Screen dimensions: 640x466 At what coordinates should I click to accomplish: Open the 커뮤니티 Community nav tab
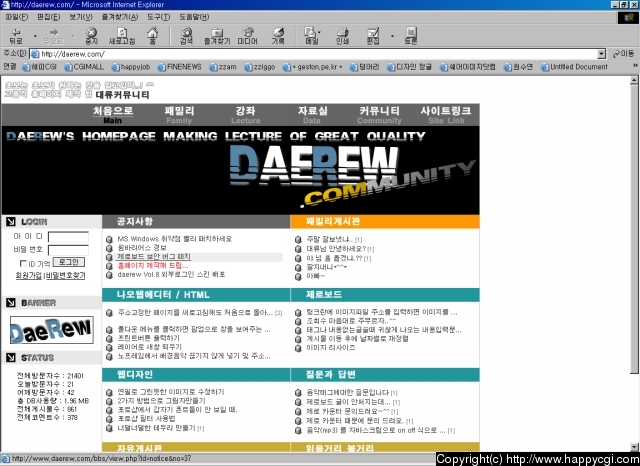pos(379,114)
